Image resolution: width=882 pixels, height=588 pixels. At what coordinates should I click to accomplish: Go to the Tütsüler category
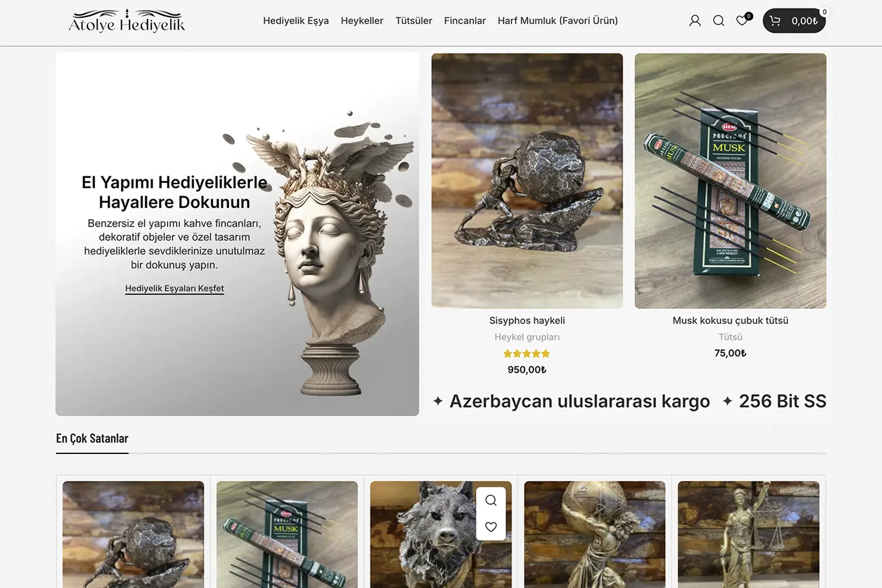[x=413, y=21]
